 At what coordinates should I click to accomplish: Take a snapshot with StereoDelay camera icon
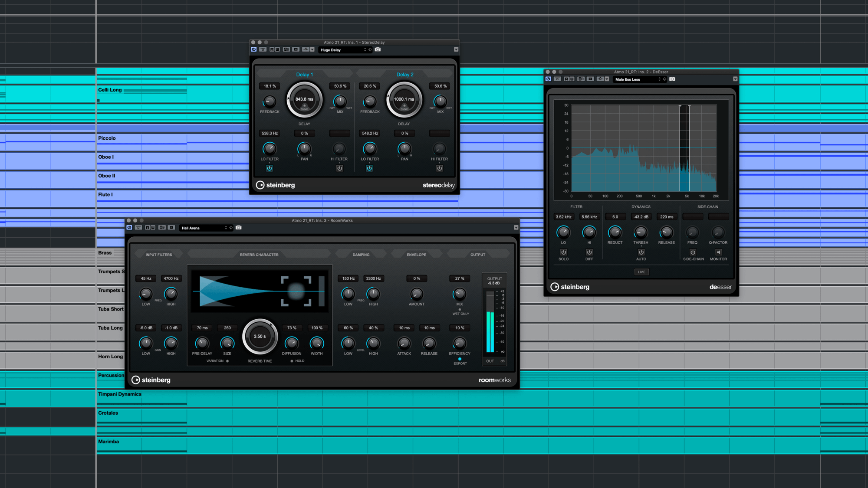(378, 49)
